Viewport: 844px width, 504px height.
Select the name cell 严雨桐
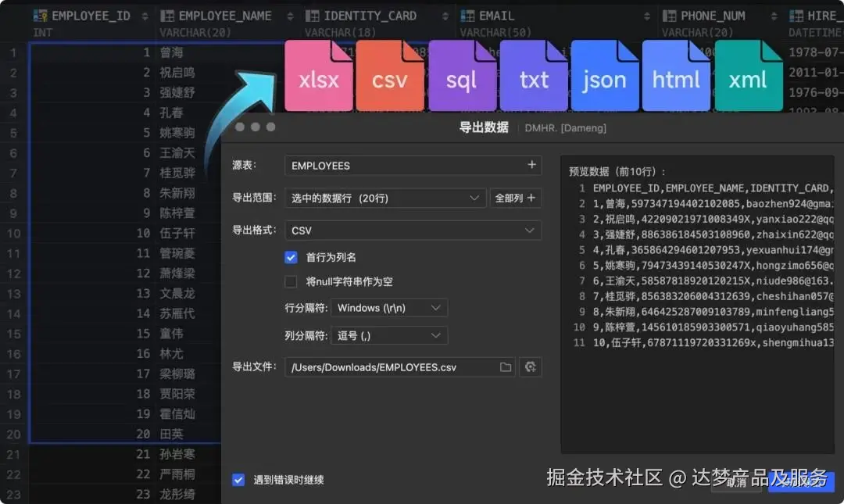pos(177,474)
